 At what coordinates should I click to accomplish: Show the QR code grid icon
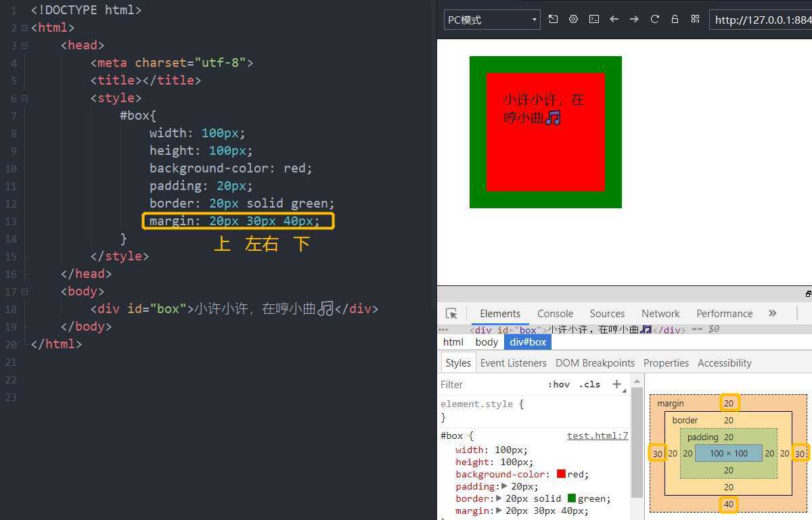click(695, 20)
